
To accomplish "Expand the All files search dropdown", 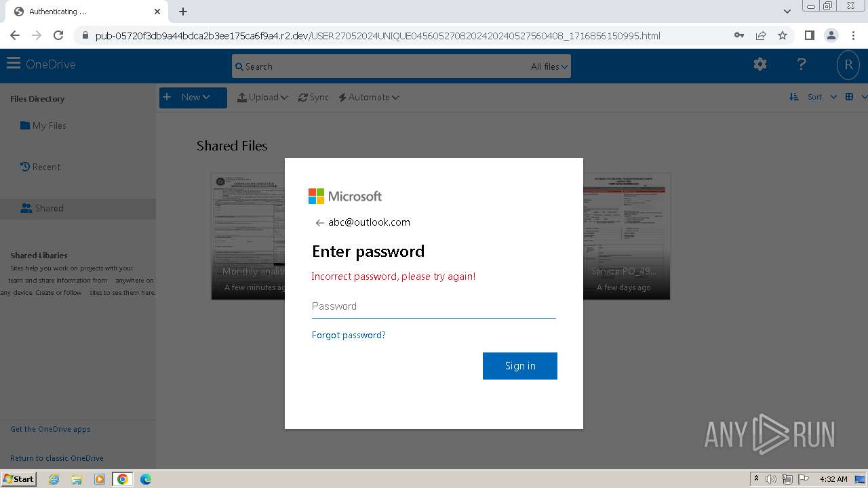I will click(x=550, y=66).
